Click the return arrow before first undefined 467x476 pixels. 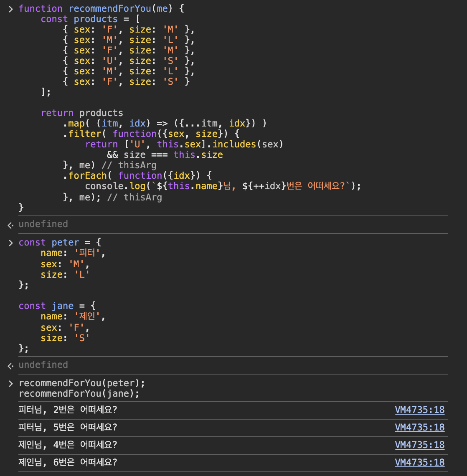point(10,225)
